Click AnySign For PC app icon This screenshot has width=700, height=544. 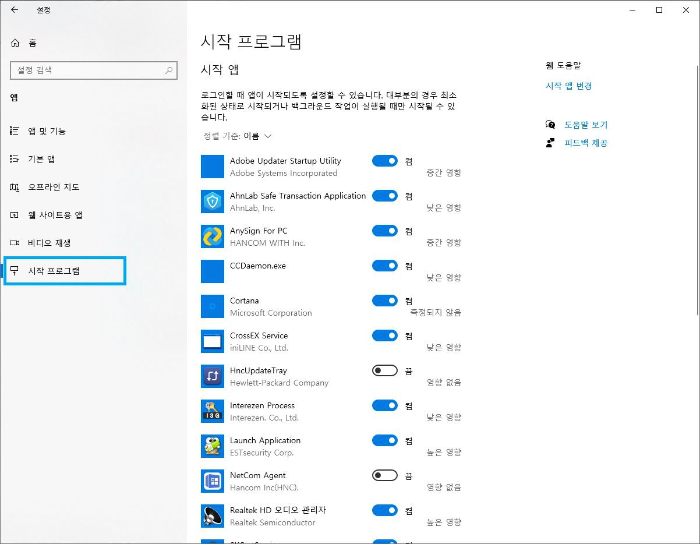click(212, 236)
